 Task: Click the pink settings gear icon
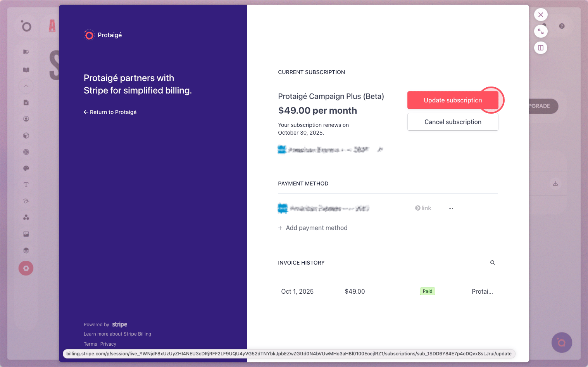coord(26,268)
